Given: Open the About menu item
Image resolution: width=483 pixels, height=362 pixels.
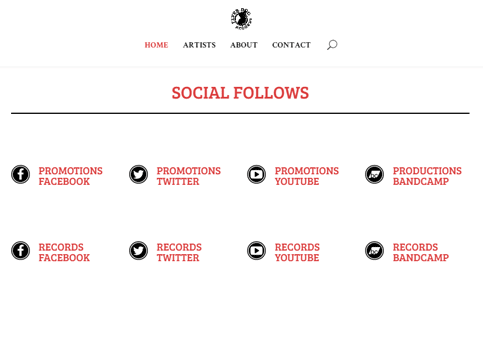Looking at the screenshot, I should (x=244, y=45).
